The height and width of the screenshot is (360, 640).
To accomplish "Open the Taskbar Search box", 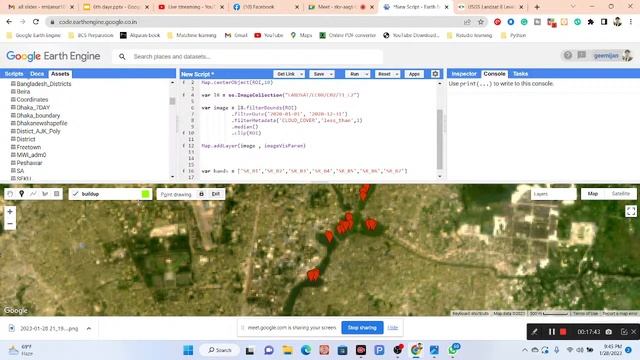I will 220,350.
